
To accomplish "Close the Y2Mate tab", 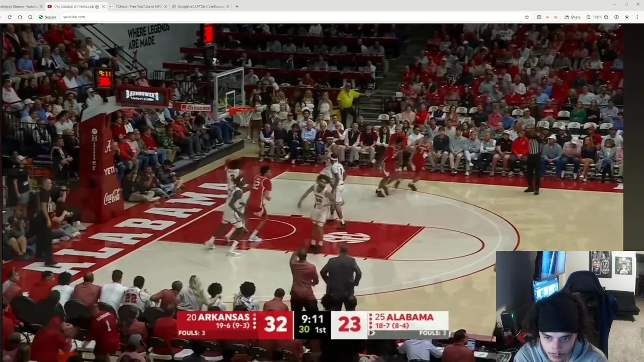I will (166, 7).
